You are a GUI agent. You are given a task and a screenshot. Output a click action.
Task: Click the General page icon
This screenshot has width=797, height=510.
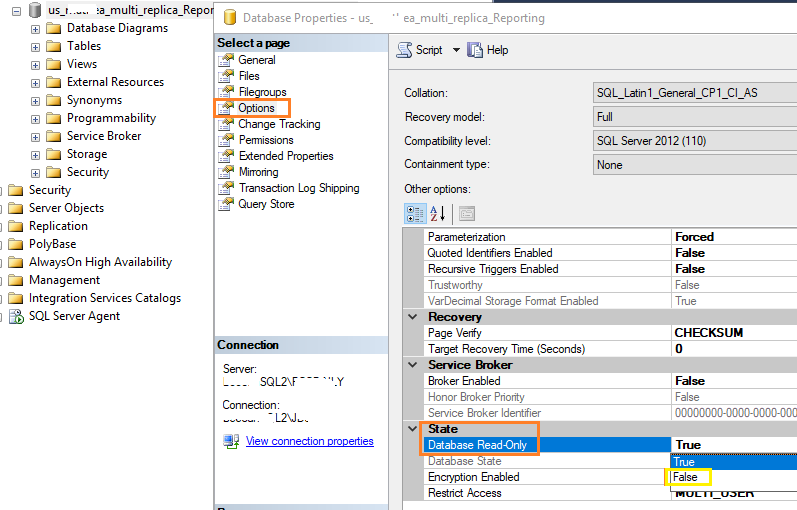tap(226, 60)
